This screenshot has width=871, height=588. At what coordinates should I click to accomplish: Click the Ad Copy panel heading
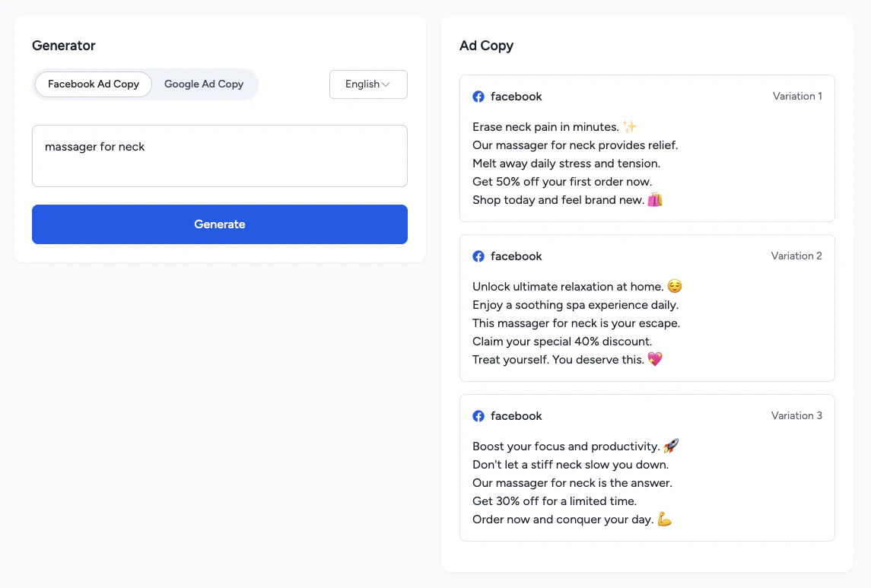pyautogui.click(x=486, y=46)
